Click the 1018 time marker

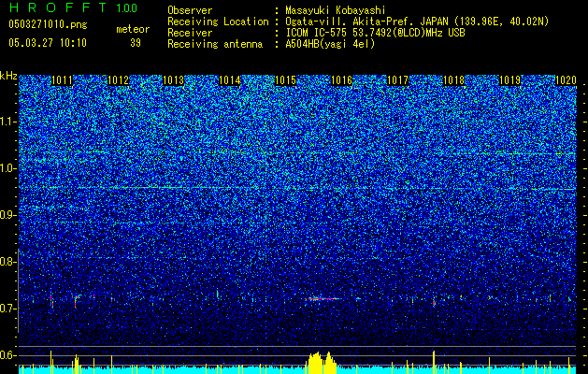(453, 80)
